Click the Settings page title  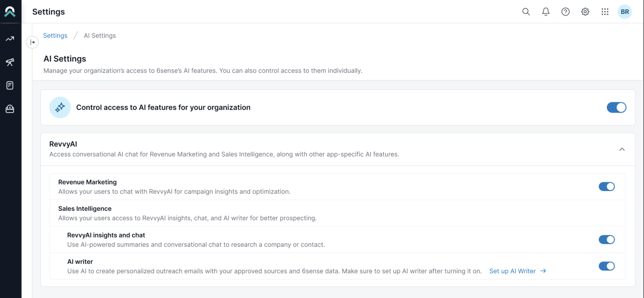(48, 11)
